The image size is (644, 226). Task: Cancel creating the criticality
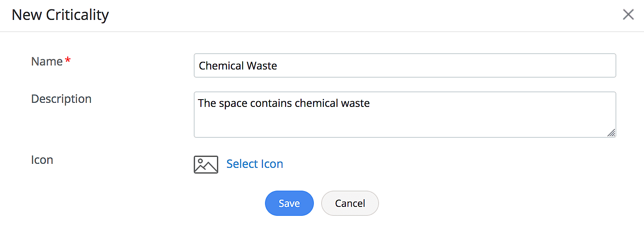click(x=350, y=203)
